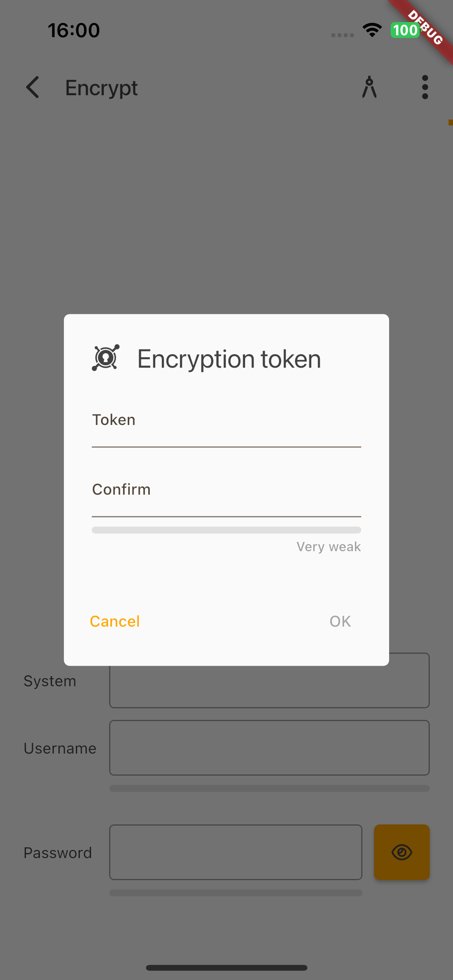Tap the back arrow in header
The image size is (453, 980).
(x=33, y=87)
